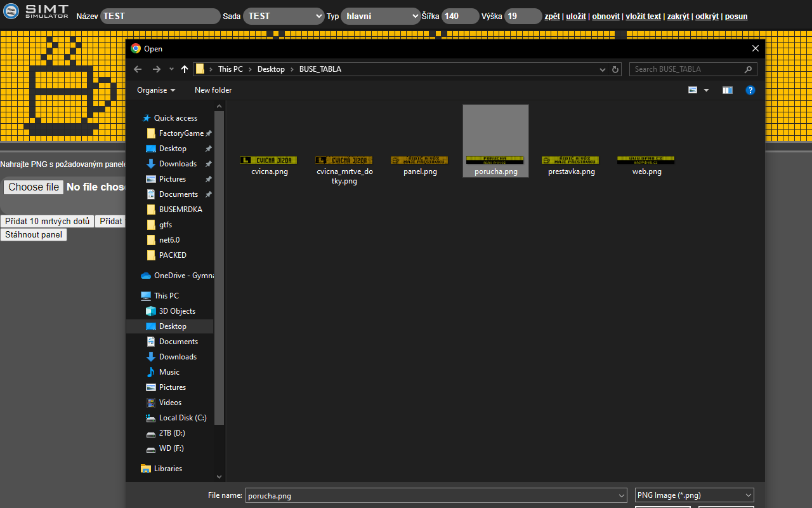This screenshot has height=508, width=812.
Task: Click the Search BUSE_TABLA field
Action: [688, 69]
